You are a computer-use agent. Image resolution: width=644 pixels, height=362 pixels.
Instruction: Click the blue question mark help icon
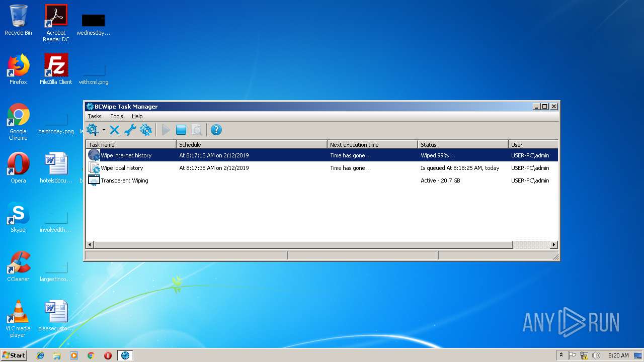216,130
